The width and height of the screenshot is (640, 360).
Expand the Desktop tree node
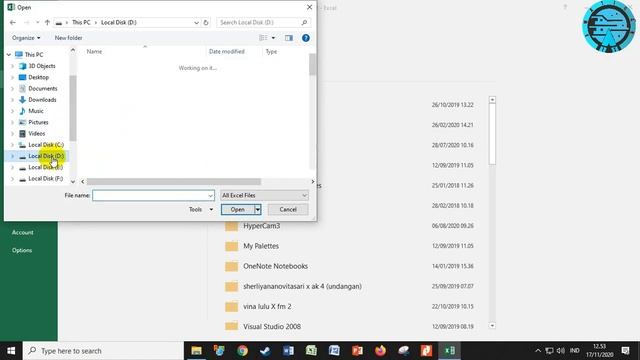12,77
